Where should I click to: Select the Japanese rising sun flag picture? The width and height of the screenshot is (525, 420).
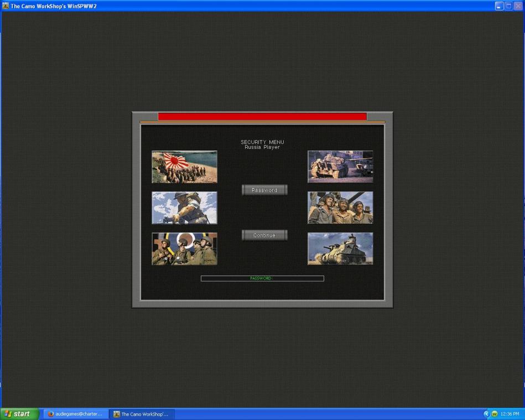(x=184, y=167)
